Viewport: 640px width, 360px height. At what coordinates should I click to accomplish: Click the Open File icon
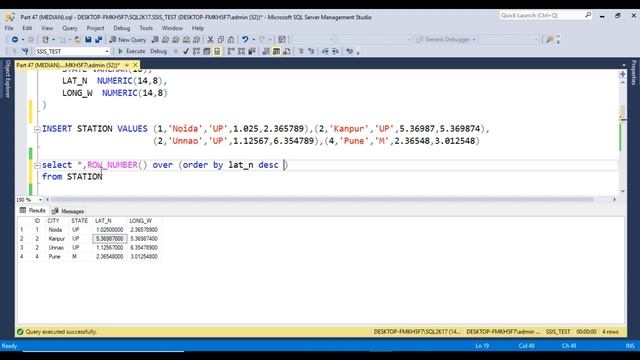tap(77, 40)
